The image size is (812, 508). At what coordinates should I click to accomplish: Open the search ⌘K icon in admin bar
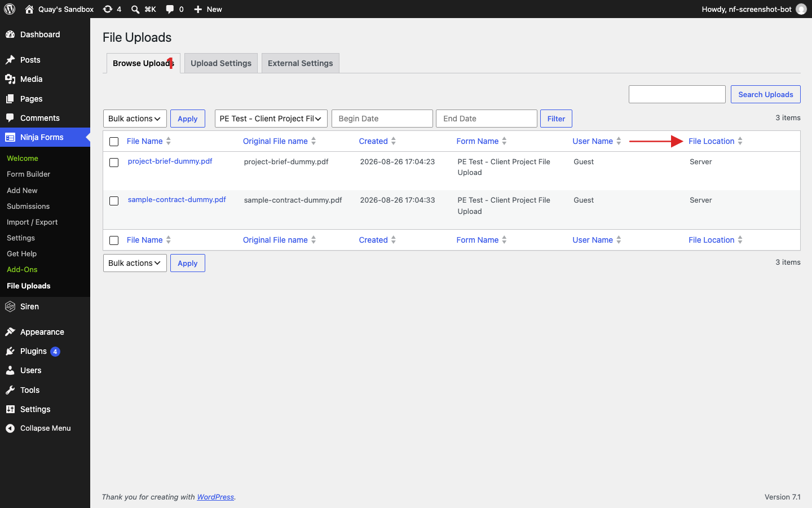(x=135, y=9)
